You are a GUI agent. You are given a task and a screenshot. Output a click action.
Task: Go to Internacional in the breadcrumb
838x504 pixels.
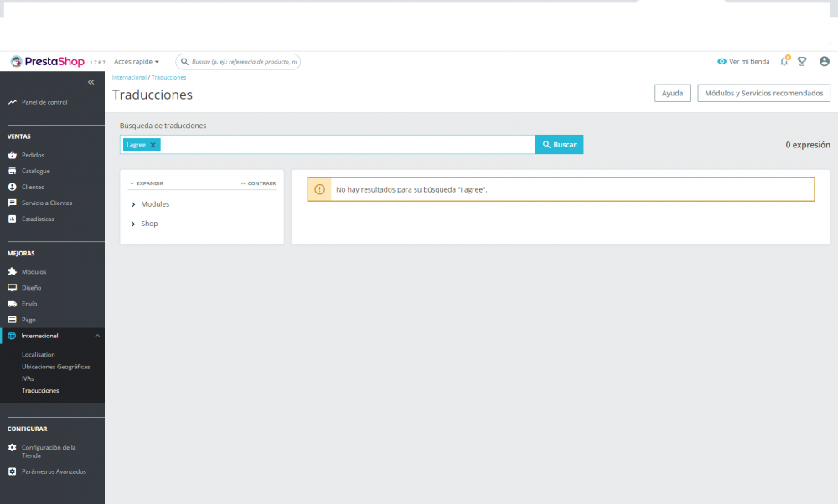127,77
